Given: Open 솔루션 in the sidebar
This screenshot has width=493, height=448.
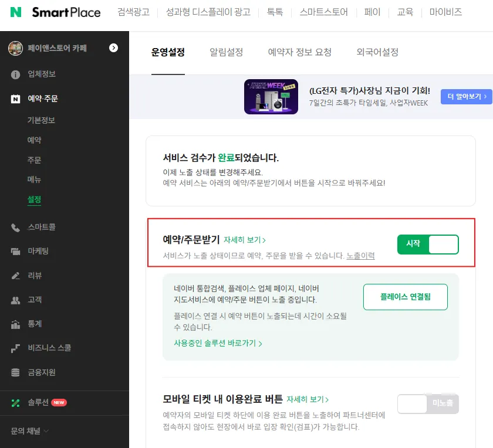Looking at the screenshot, I should point(38,402).
